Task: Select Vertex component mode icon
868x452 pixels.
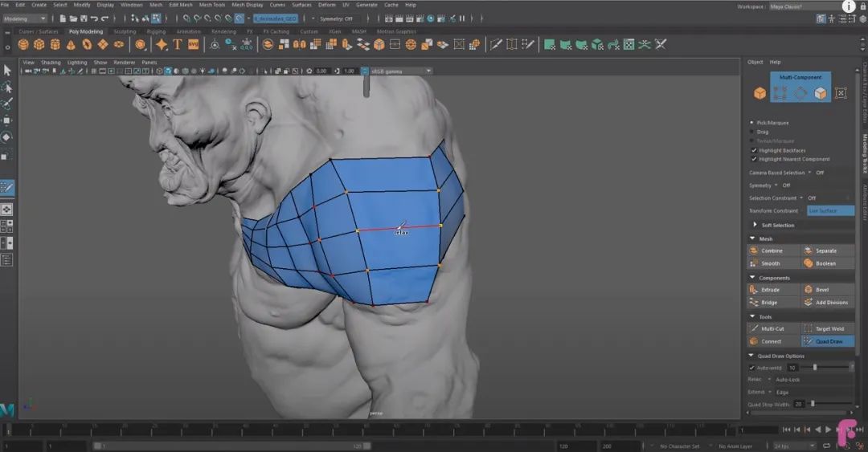Action: click(x=780, y=93)
